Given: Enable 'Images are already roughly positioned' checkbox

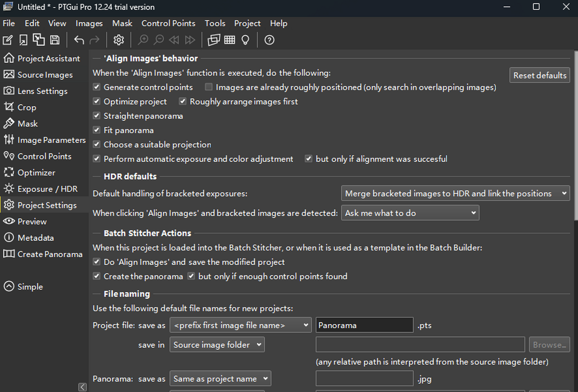Looking at the screenshot, I should pos(209,87).
